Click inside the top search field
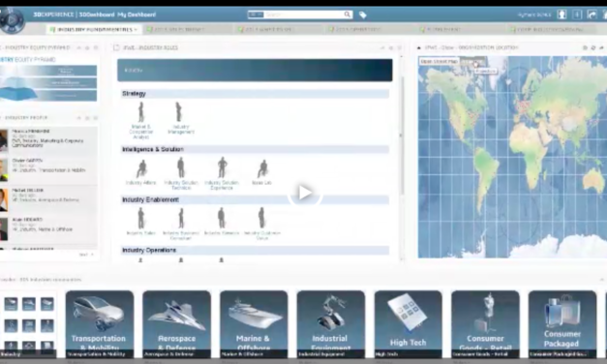The image size is (607, 364). [304, 15]
